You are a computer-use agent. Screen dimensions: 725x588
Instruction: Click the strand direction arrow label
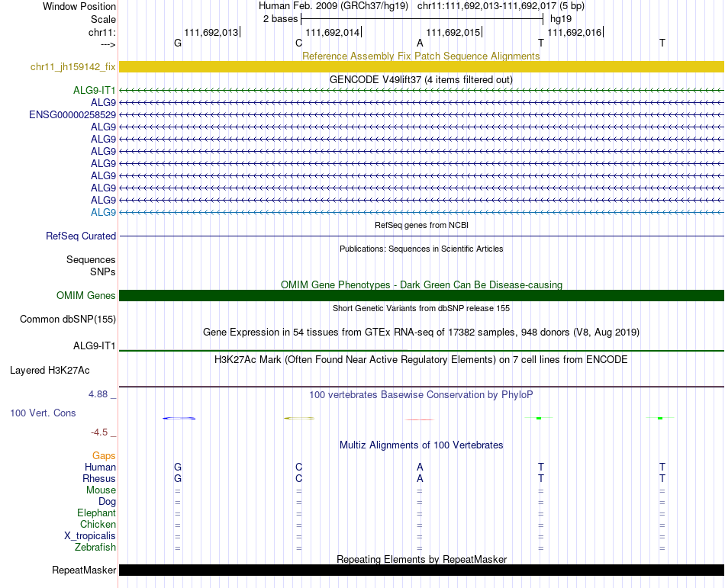point(108,44)
